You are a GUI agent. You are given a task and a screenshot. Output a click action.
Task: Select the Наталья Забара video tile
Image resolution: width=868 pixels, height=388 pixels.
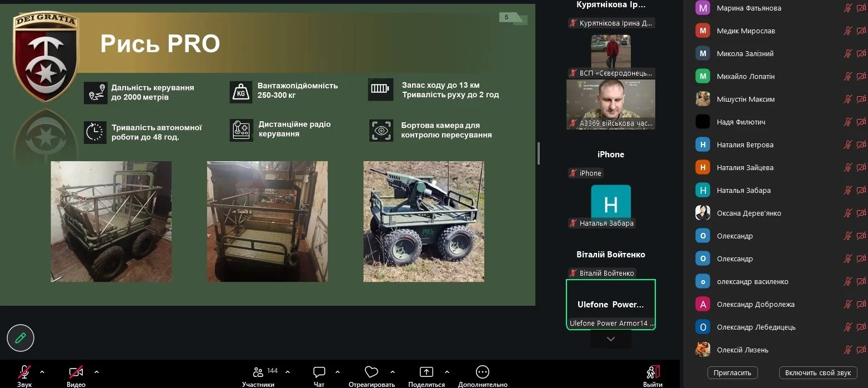pos(611,206)
